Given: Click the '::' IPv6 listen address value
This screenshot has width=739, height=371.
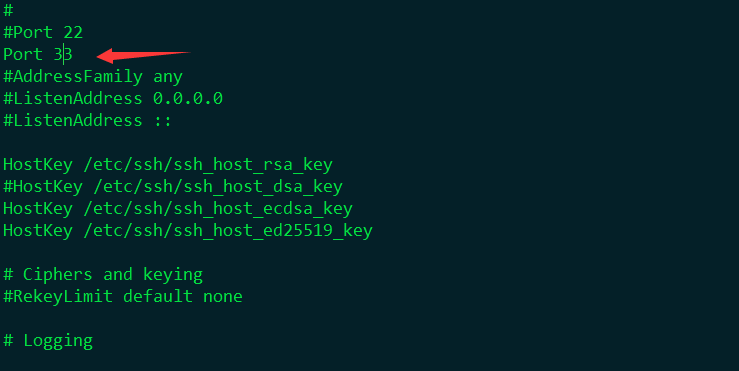Looking at the screenshot, I should [x=163, y=121].
